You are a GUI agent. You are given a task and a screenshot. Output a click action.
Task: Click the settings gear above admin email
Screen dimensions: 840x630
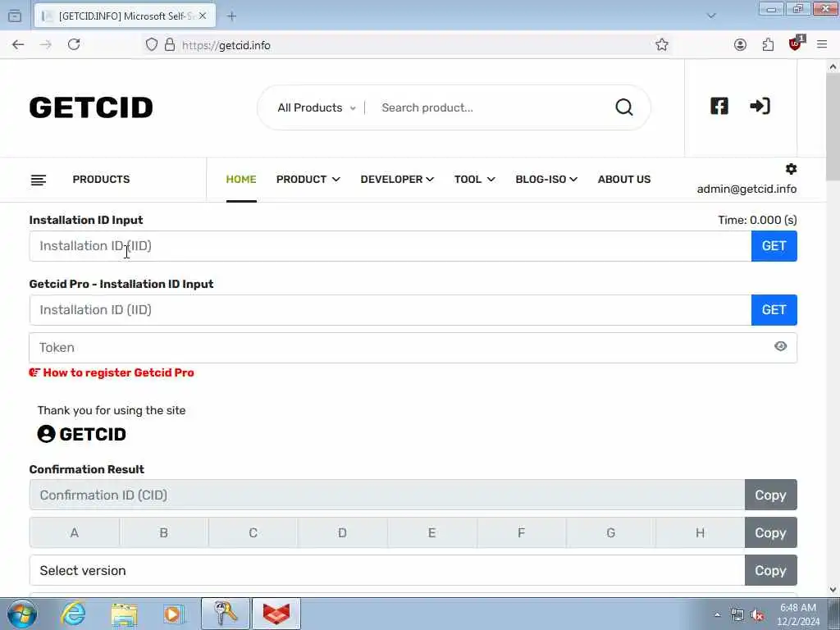point(791,169)
